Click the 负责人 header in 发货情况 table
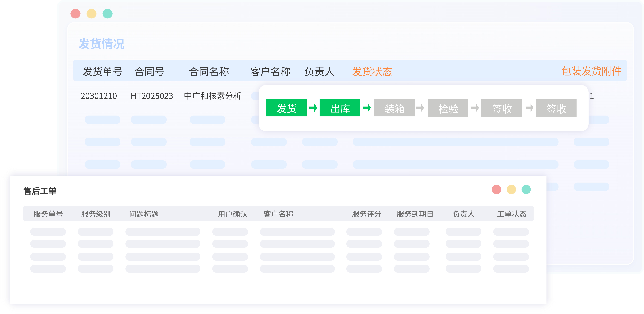Image resolution: width=644 pixels, height=314 pixels. [319, 72]
